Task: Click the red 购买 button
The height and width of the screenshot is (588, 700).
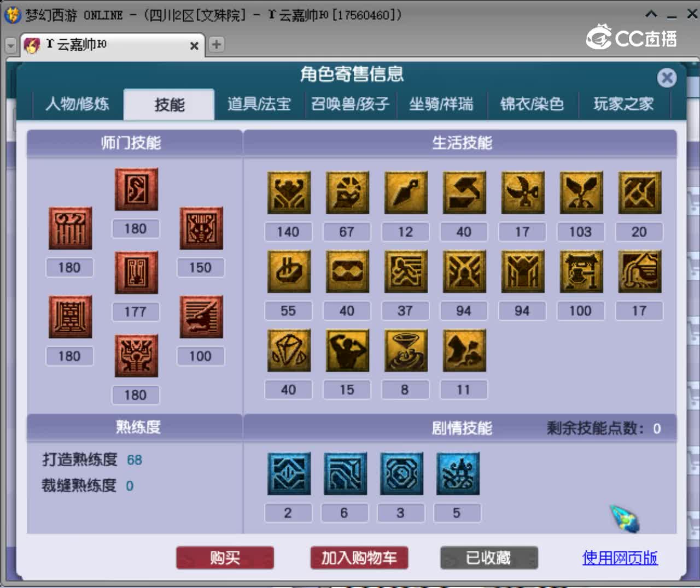Action: pos(225,558)
